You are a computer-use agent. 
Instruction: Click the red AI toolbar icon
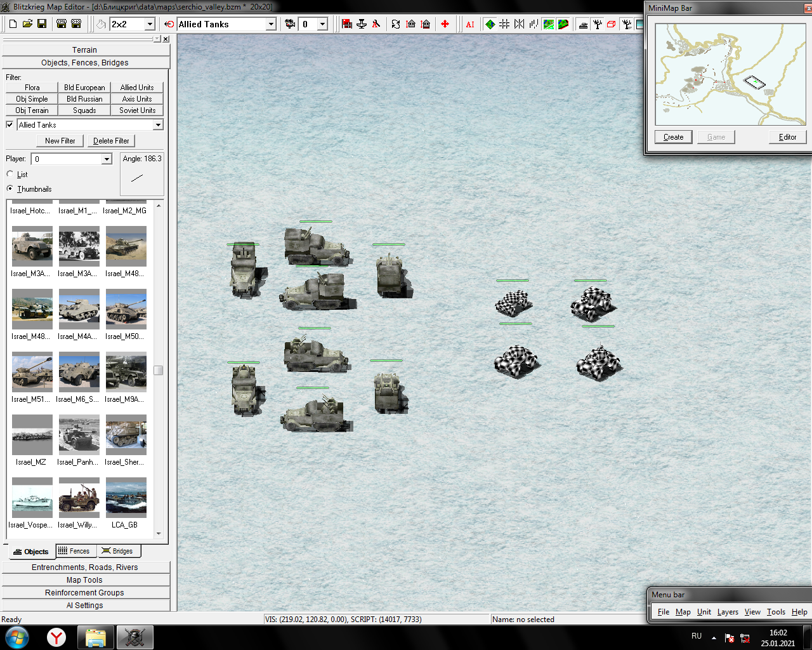[470, 24]
